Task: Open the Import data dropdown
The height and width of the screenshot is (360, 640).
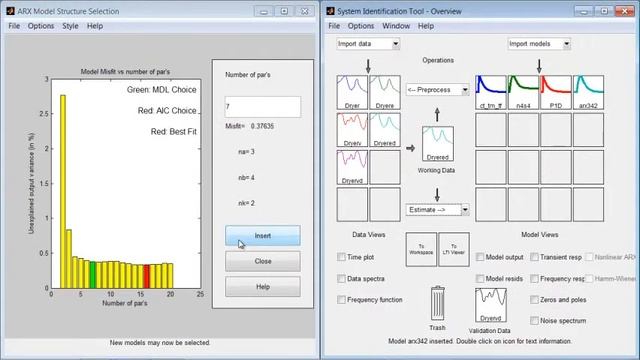Action: [368, 44]
